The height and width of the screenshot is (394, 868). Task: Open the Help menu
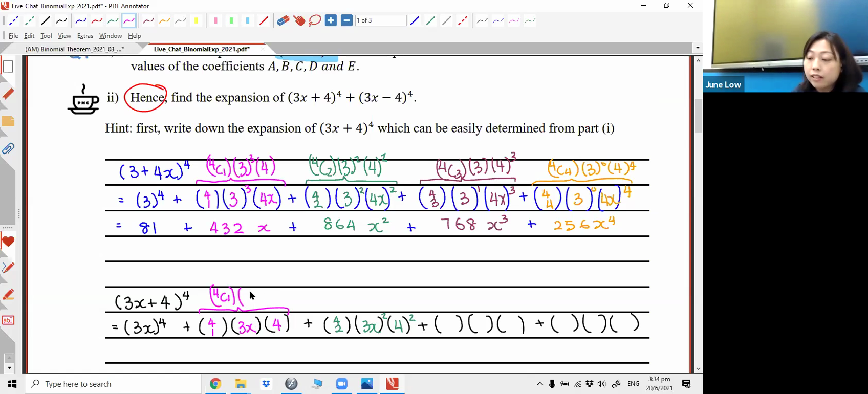(135, 36)
